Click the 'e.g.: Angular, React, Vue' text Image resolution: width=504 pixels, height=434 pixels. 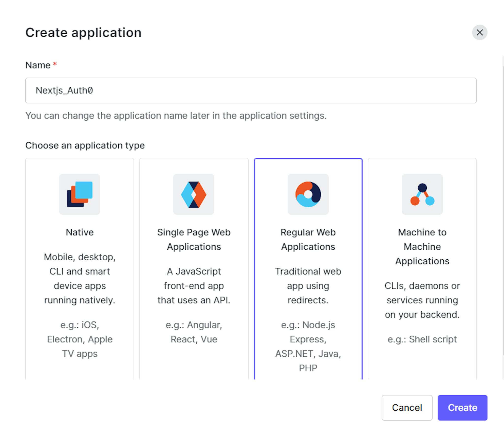[194, 332]
